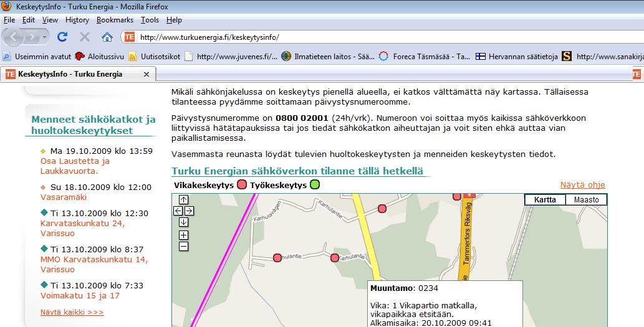Open the Edit menu
This screenshot has height=327, width=644.
tap(28, 20)
